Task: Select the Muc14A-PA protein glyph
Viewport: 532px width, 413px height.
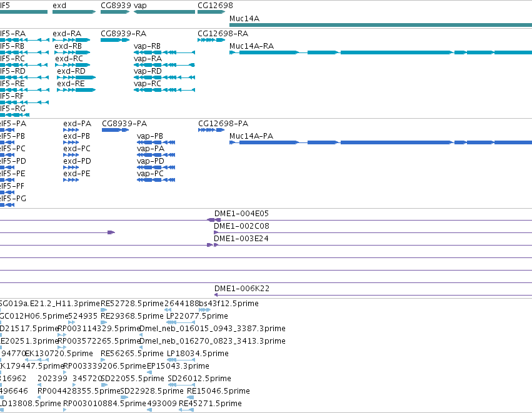Action: tap(381, 142)
